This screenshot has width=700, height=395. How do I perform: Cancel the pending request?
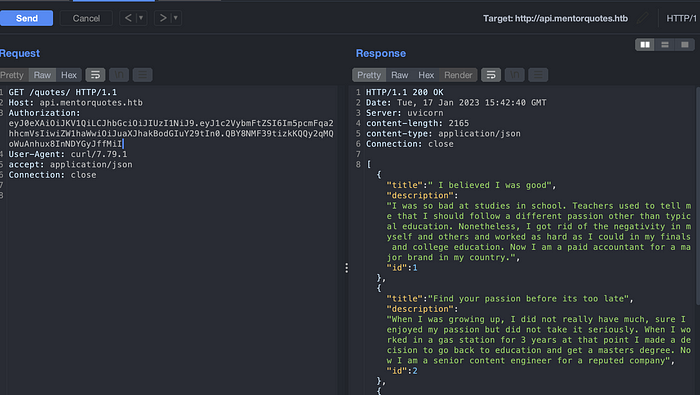point(86,18)
